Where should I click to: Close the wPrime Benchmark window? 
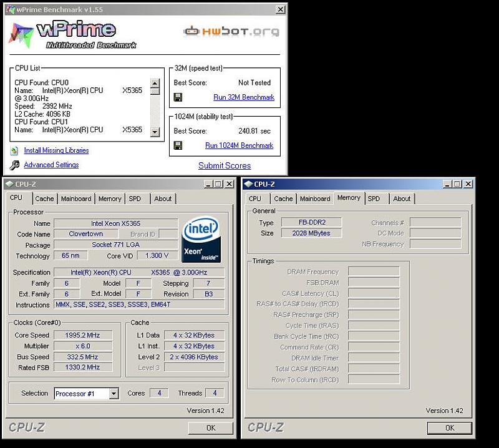pos(280,9)
